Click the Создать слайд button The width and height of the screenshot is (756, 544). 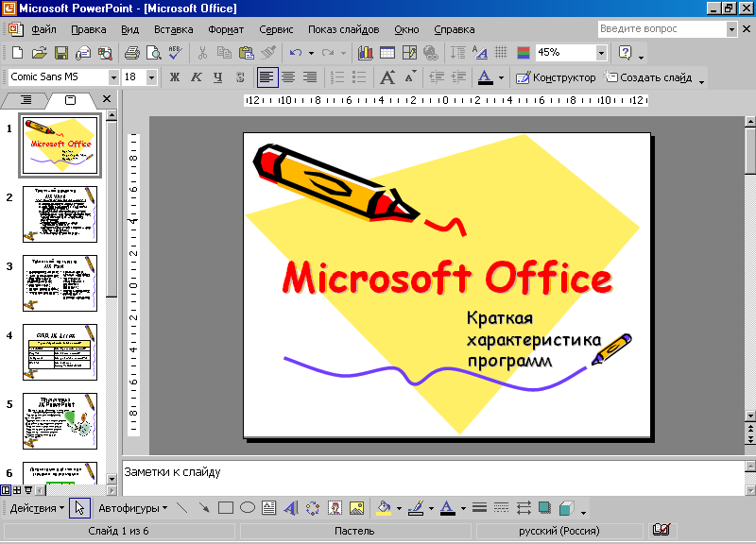(x=648, y=77)
